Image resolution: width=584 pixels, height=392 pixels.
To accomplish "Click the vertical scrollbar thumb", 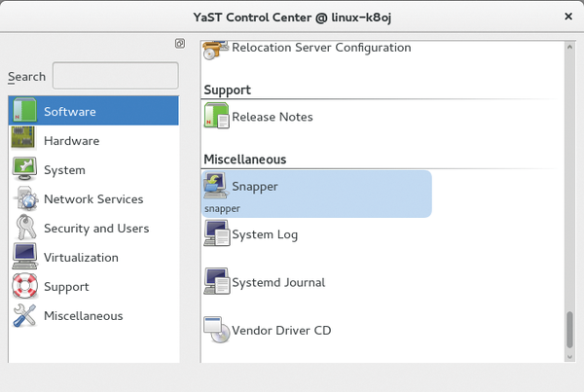I will [x=569, y=330].
